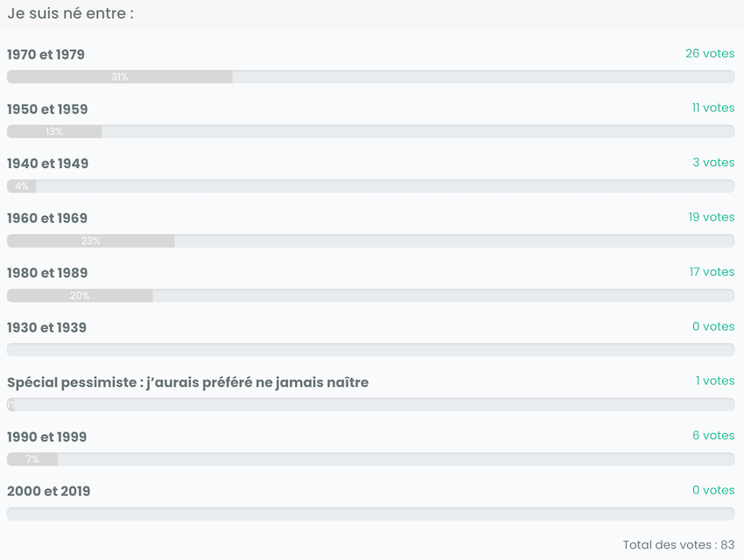Click the 31% progress bar
744x560 pixels.
point(120,77)
